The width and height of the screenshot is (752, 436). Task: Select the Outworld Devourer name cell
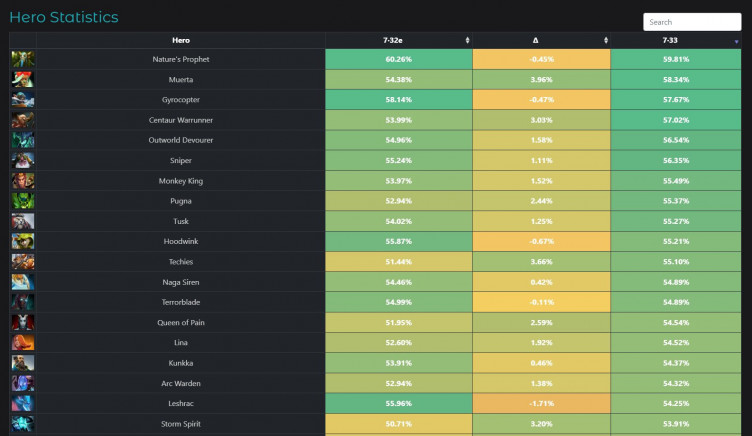(180, 140)
